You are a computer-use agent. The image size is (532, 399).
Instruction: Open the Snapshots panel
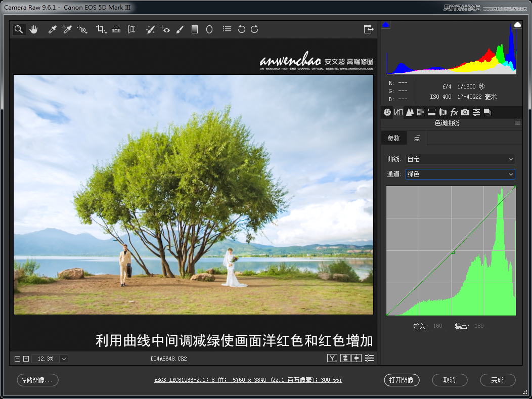pos(487,112)
